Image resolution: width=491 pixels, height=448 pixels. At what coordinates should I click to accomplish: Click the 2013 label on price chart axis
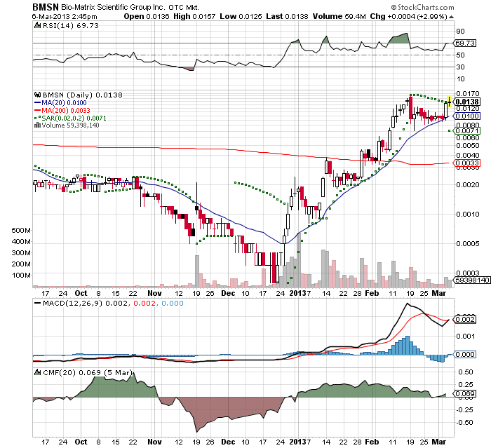[x=297, y=293]
